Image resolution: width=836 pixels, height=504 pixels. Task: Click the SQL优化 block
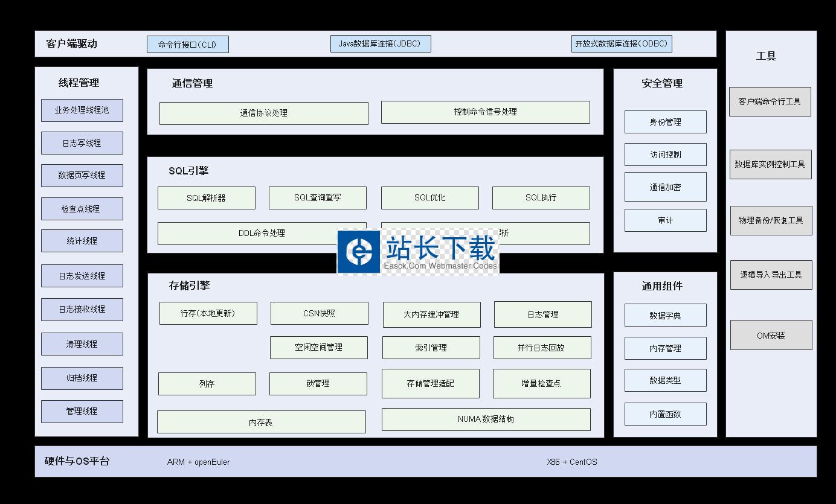429,198
